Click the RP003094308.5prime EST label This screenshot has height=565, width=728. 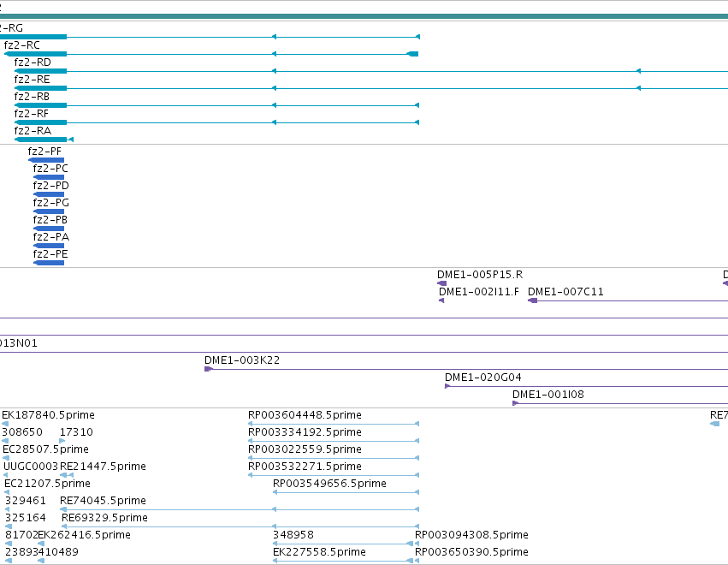(471, 536)
